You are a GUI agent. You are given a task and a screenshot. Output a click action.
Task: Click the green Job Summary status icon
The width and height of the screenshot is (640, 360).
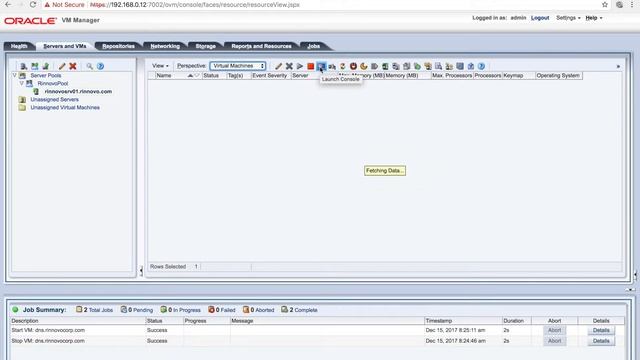[16, 310]
